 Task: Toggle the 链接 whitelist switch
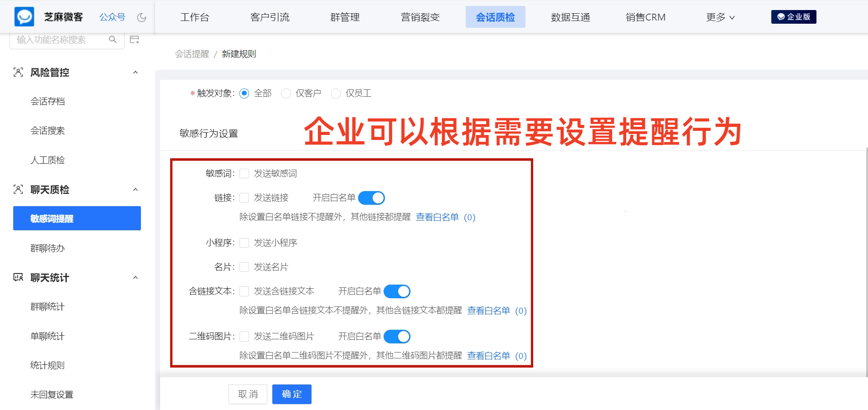(371, 198)
